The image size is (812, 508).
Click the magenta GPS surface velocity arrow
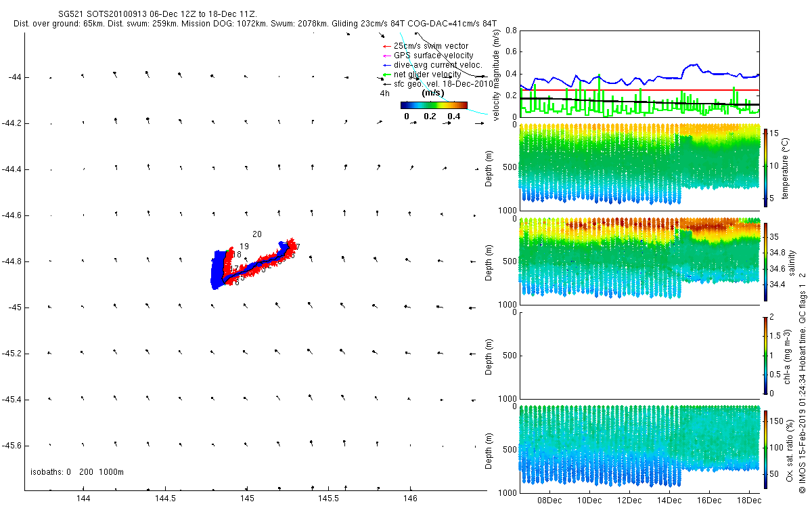(x=386, y=56)
